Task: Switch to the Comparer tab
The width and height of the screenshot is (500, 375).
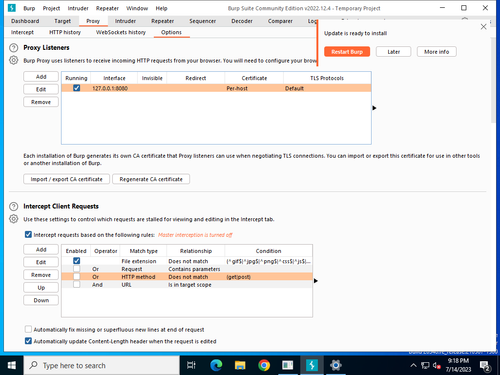Action: [280, 21]
